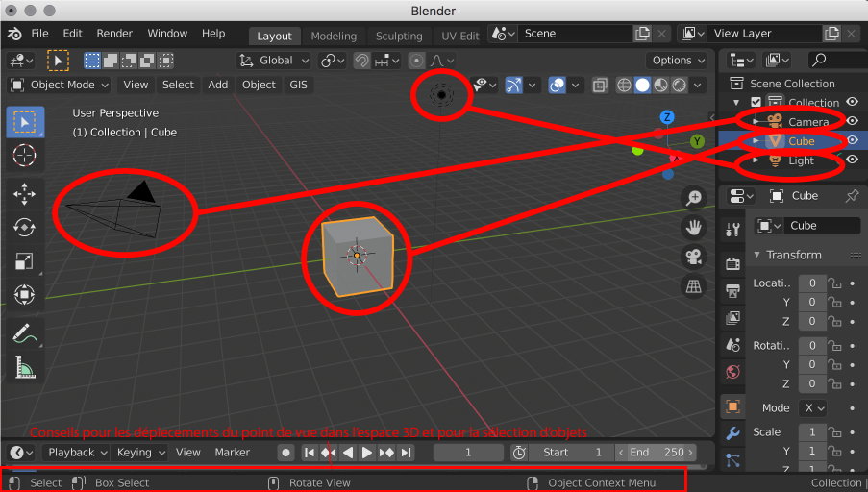Activate the Scale tool
Viewport: 868px width, 492px height.
click(24, 260)
